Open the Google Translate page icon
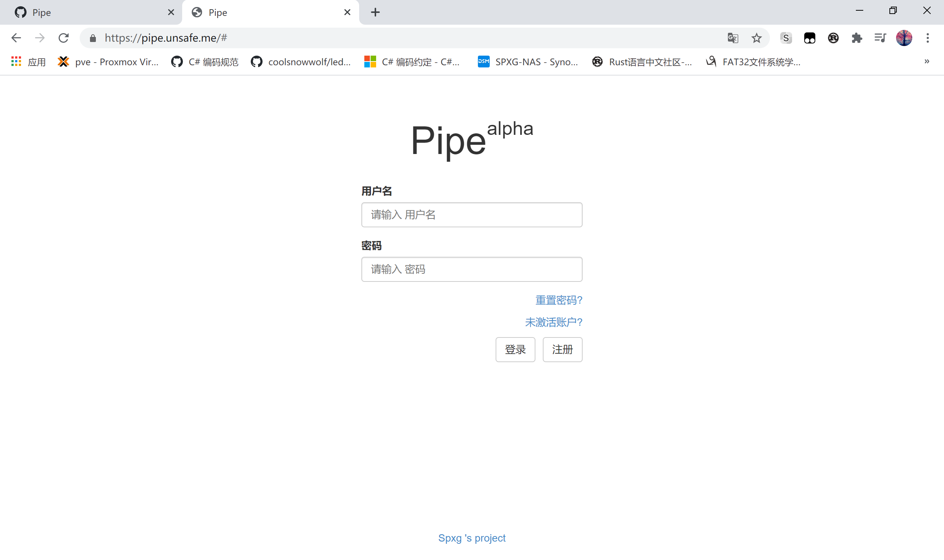Image resolution: width=944 pixels, height=560 pixels. pos(733,38)
